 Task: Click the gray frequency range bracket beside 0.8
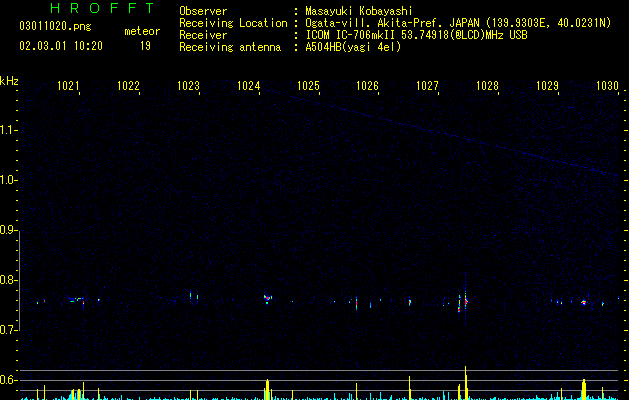(x=19, y=281)
